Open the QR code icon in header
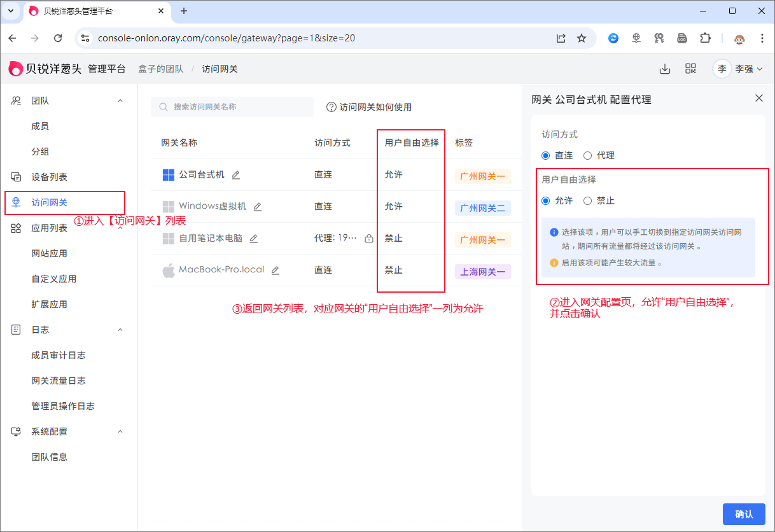Image resolution: width=775 pixels, height=532 pixels. click(690, 69)
